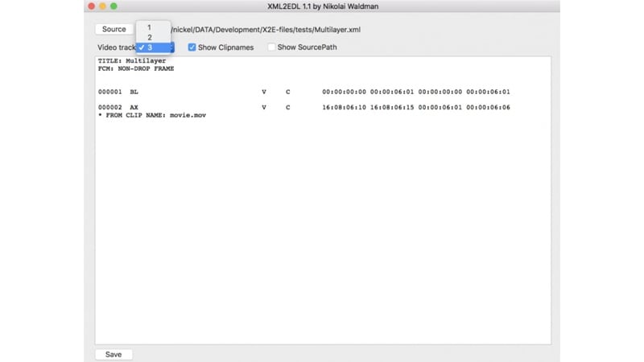
Task: Click the XML2EDL 1.1 window title
Action: tap(323, 6)
